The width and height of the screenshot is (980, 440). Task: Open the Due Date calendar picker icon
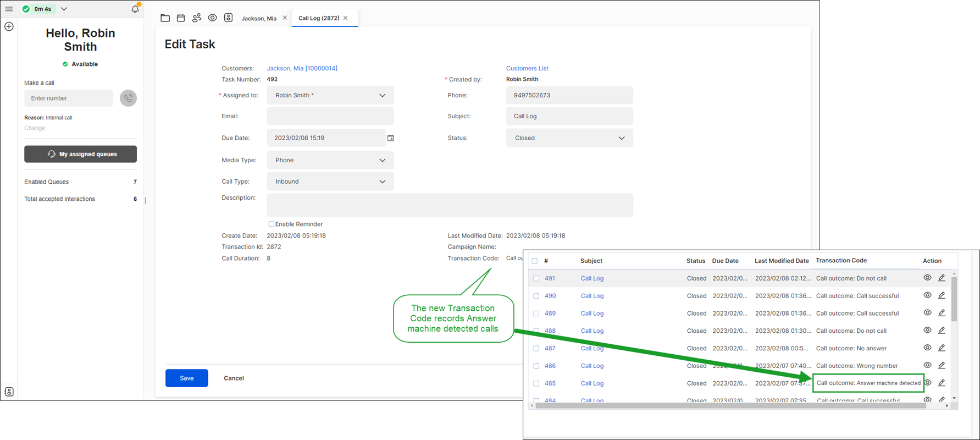pos(391,138)
